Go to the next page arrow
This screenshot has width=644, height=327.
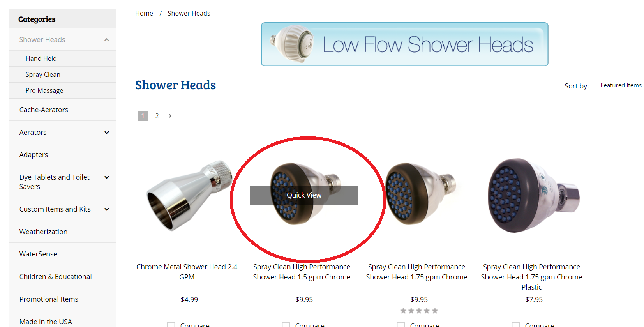[x=170, y=116]
